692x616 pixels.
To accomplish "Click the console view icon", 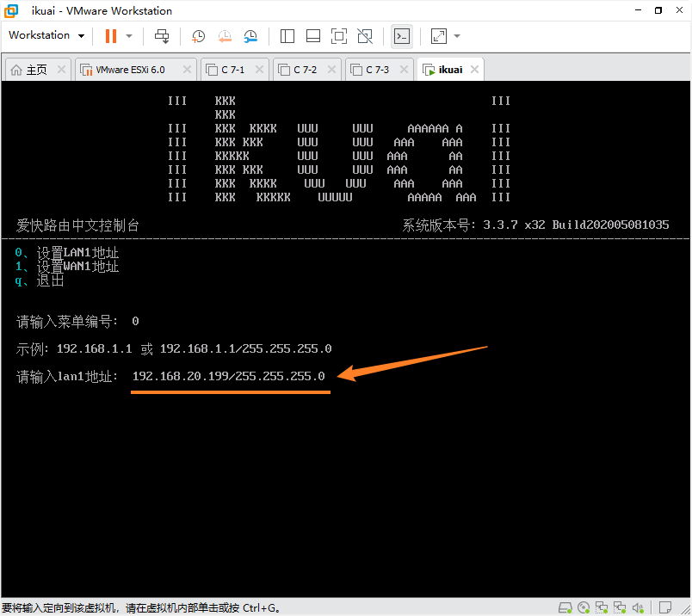I will (x=401, y=36).
